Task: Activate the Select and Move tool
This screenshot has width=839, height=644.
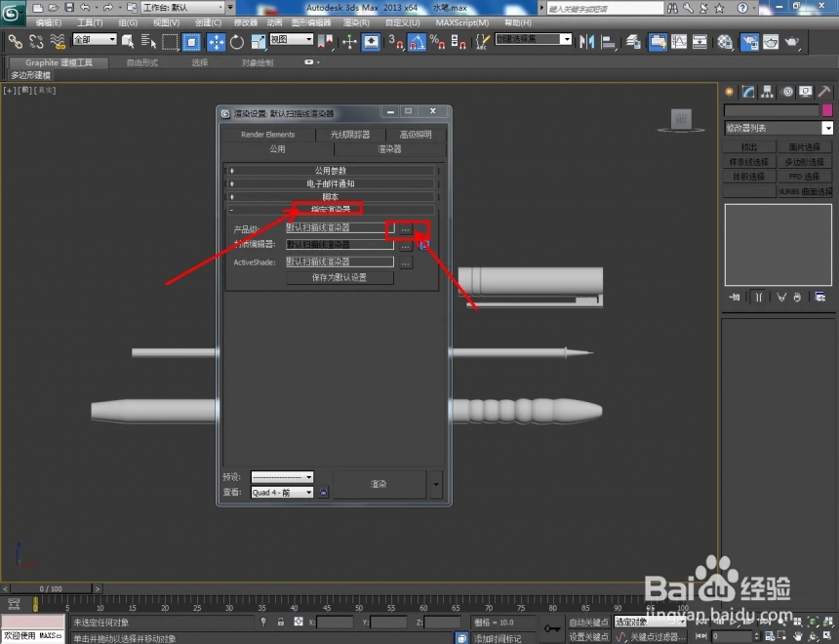Action: (217, 42)
